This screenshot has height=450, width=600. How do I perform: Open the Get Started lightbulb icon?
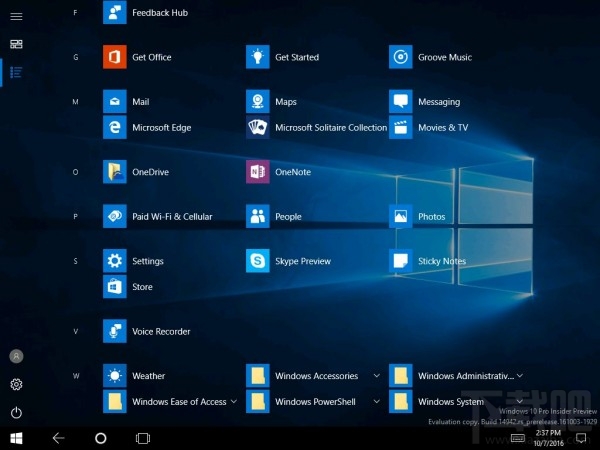[x=258, y=57]
